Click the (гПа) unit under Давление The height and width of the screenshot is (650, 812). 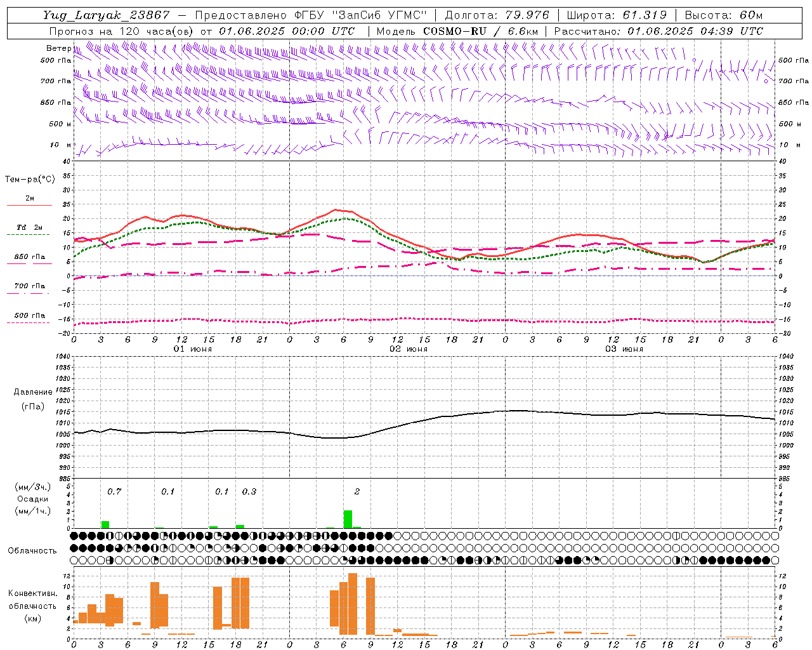coord(33,406)
